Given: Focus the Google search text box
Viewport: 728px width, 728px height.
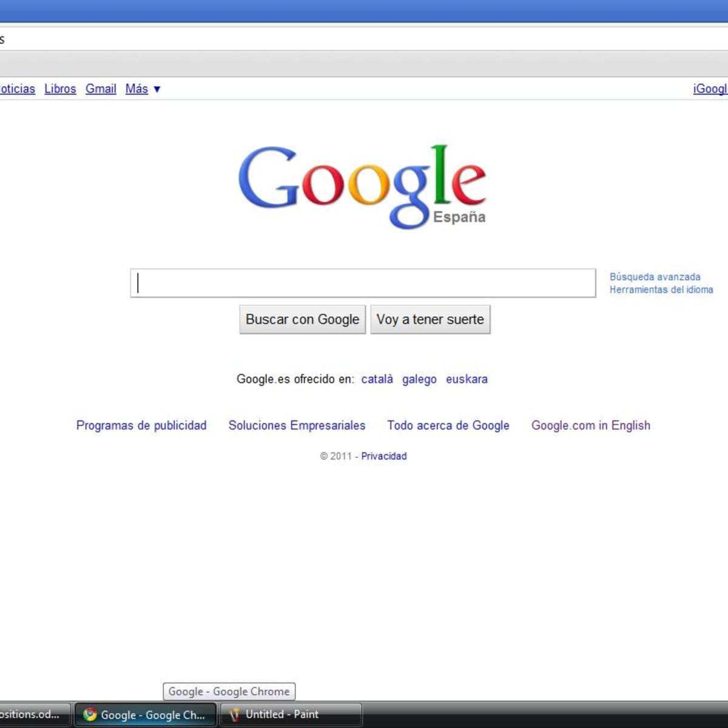Looking at the screenshot, I should [x=363, y=283].
